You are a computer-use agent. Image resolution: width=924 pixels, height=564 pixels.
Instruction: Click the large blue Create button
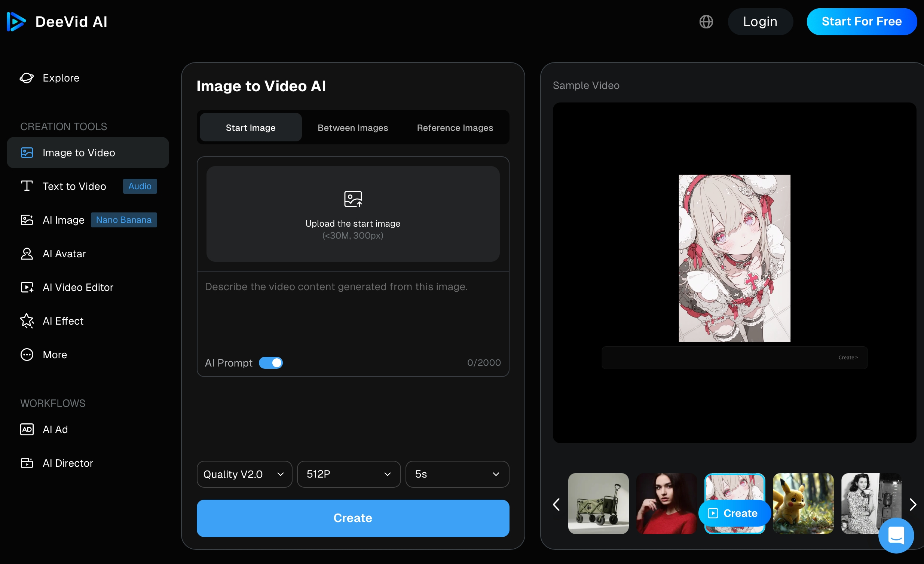coord(352,518)
